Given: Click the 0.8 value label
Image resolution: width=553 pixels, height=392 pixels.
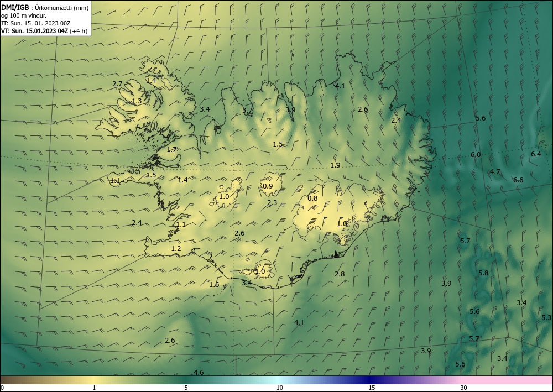Looking at the screenshot, I should coord(312,198).
